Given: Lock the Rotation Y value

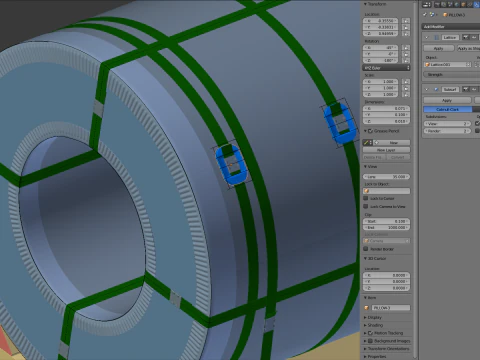Looking at the screenshot, I should [406, 54].
